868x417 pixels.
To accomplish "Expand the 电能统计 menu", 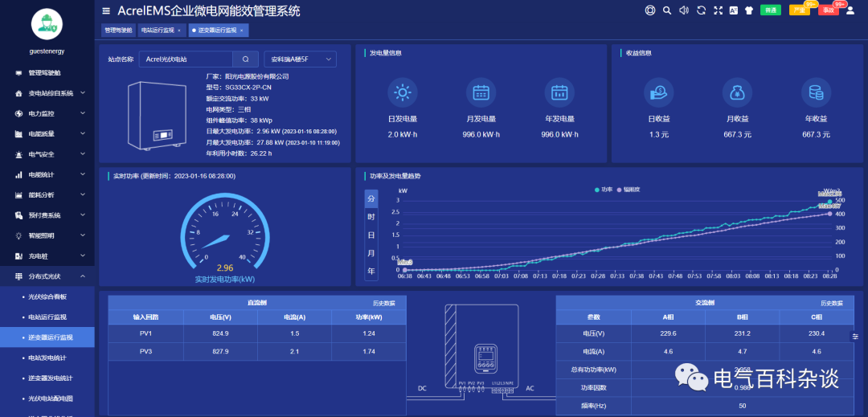I will pyautogui.click(x=47, y=174).
